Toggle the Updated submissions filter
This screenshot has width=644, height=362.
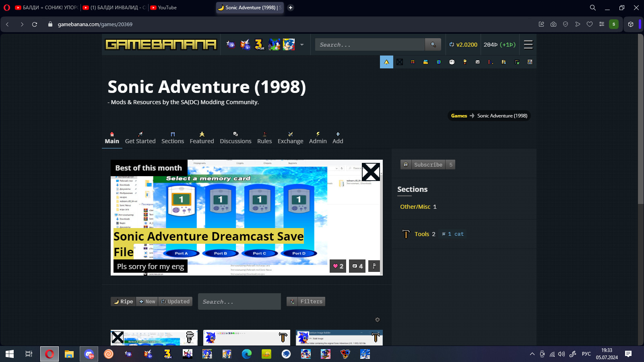175,301
